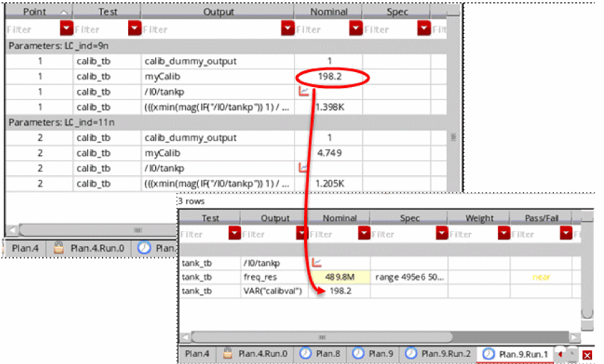Open the Point filter dropdown in upper table
604x364 pixels.
click(66, 28)
